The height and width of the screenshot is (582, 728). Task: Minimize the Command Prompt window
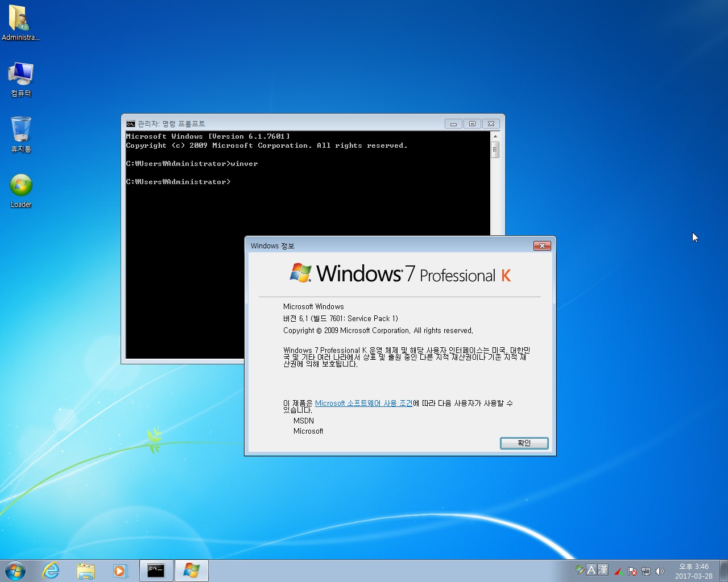click(453, 123)
